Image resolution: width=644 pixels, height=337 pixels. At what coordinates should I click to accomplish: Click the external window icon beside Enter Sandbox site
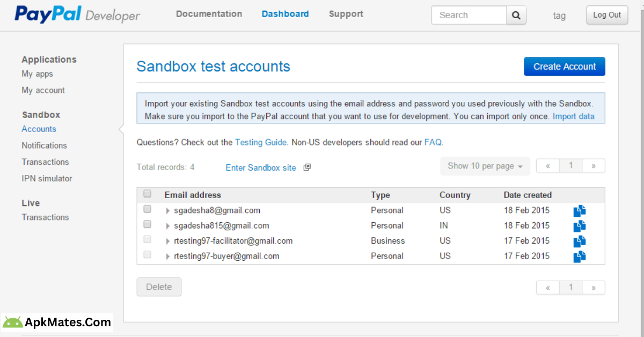(307, 167)
